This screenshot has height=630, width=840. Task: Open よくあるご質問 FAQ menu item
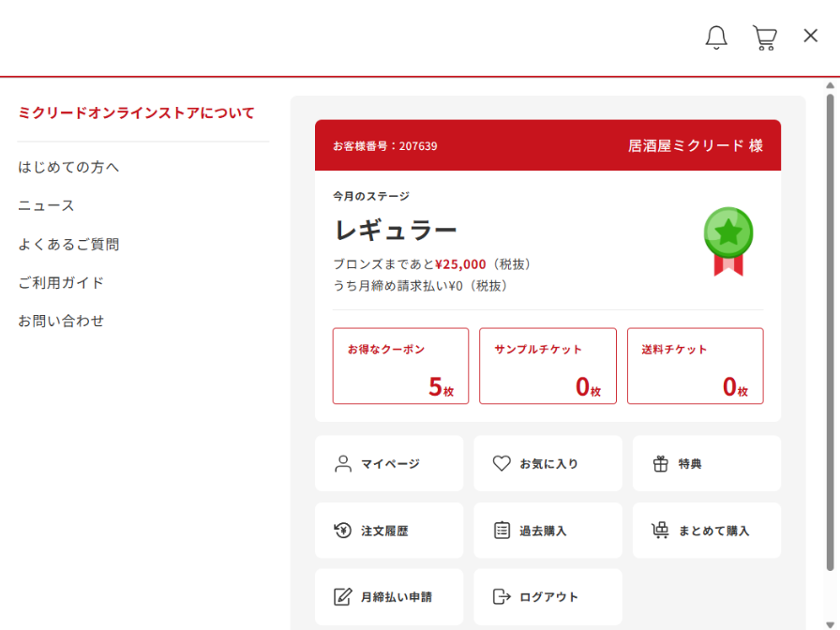click(x=68, y=245)
